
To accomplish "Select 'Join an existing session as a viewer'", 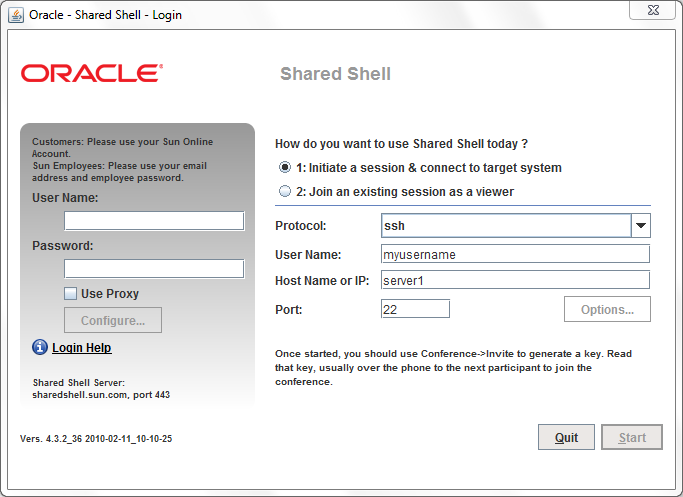I will click(285, 191).
